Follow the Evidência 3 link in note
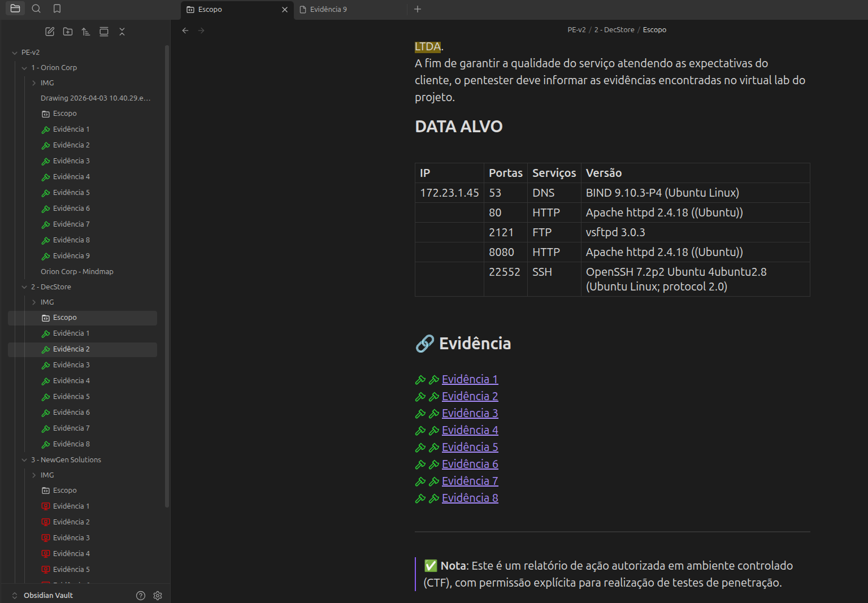The image size is (868, 603). click(470, 413)
